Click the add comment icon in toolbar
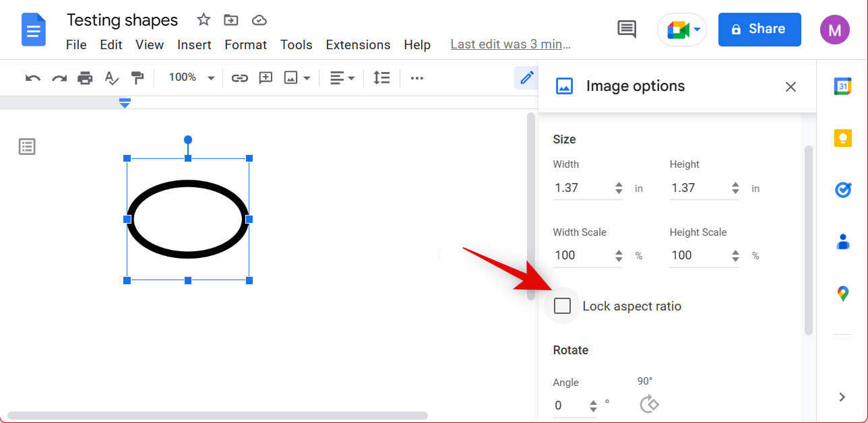Viewport: 868px width, 423px height. tap(266, 78)
